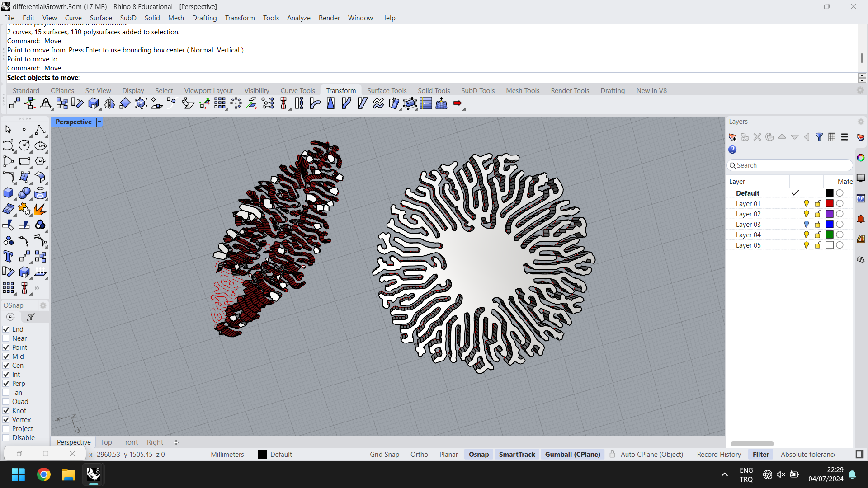Open the color wheel Materials panel tab
The height and width of the screenshot is (488, 868).
[x=861, y=157]
